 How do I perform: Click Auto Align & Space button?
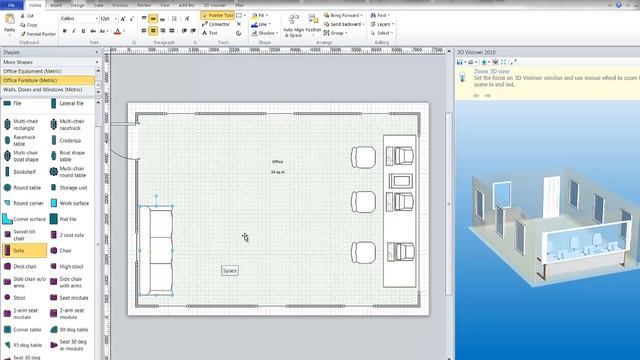(x=293, y=26)
